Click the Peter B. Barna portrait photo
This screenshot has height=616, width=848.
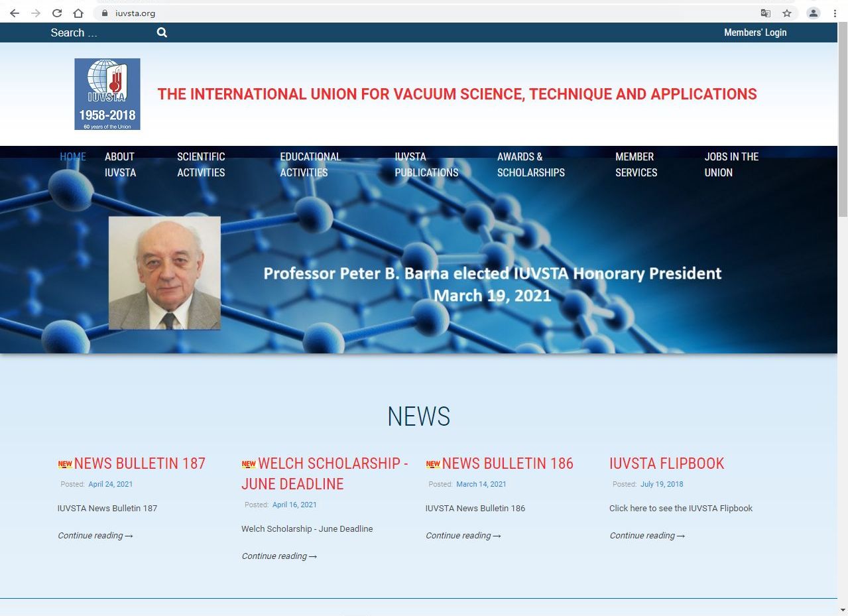click(x=164, y=273)
